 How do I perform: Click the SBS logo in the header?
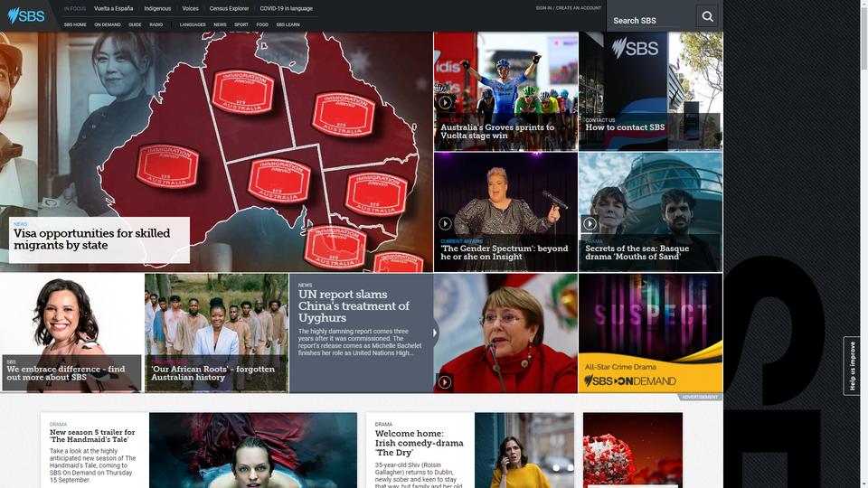tap(25, 15)
